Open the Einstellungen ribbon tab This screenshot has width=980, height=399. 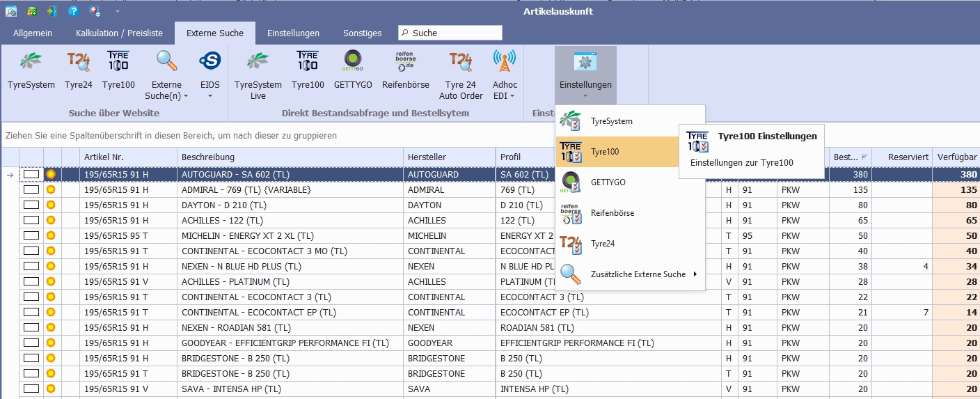(293, 33)
